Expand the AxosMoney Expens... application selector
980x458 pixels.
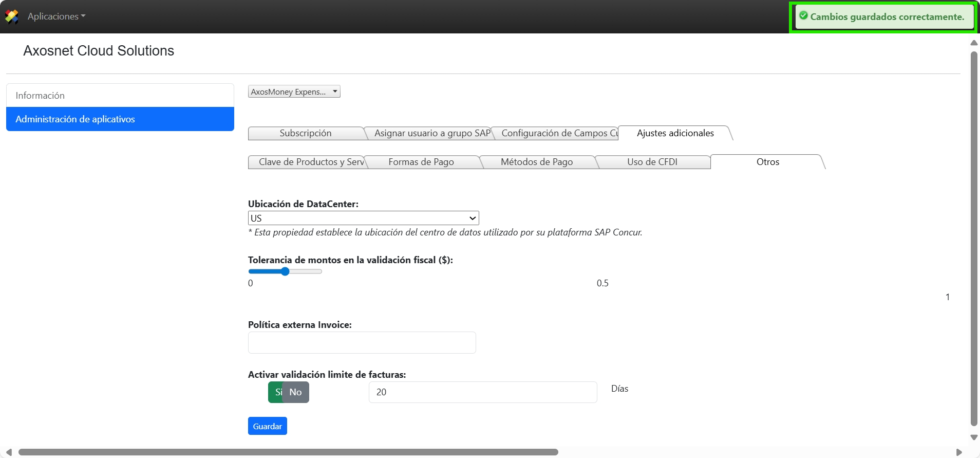tap(294, 91)
